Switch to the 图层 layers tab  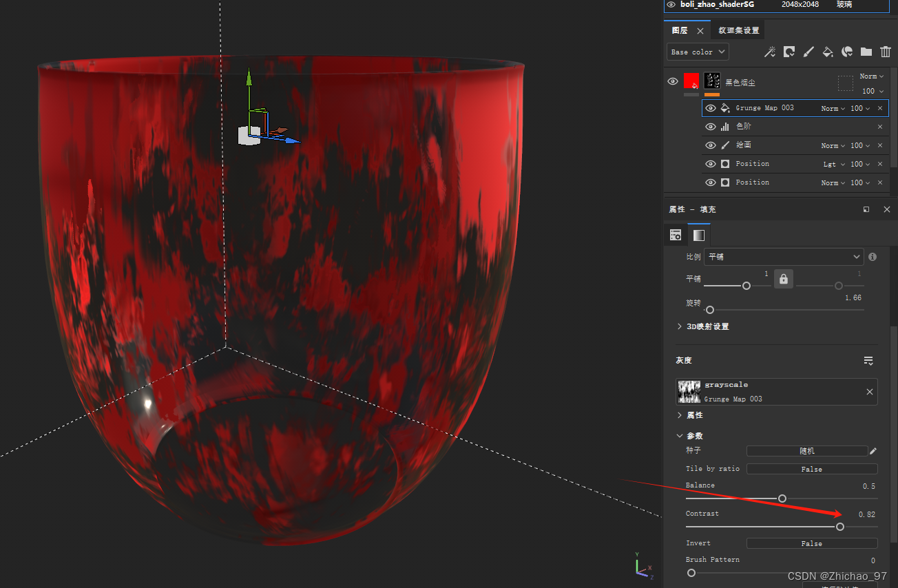tap(680, 30)
